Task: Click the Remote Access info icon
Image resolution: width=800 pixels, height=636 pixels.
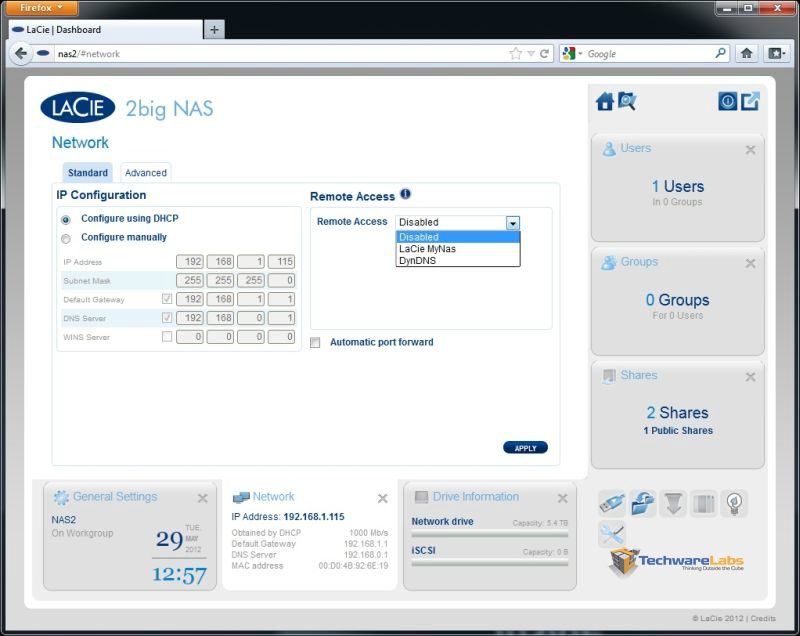Action: click(x=405, y=194)
